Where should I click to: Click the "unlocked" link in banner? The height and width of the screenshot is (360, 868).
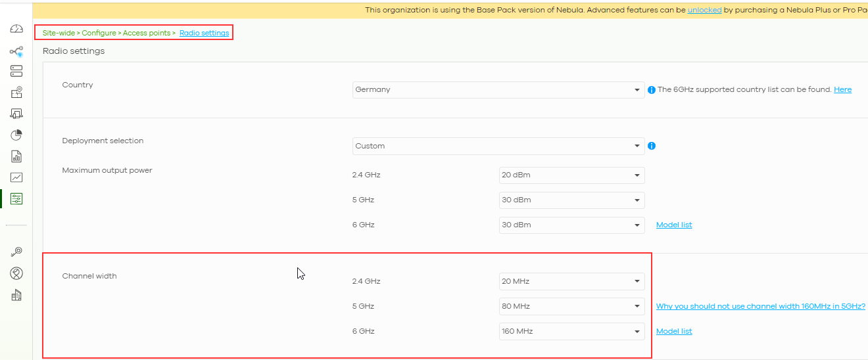coord(704,11)
